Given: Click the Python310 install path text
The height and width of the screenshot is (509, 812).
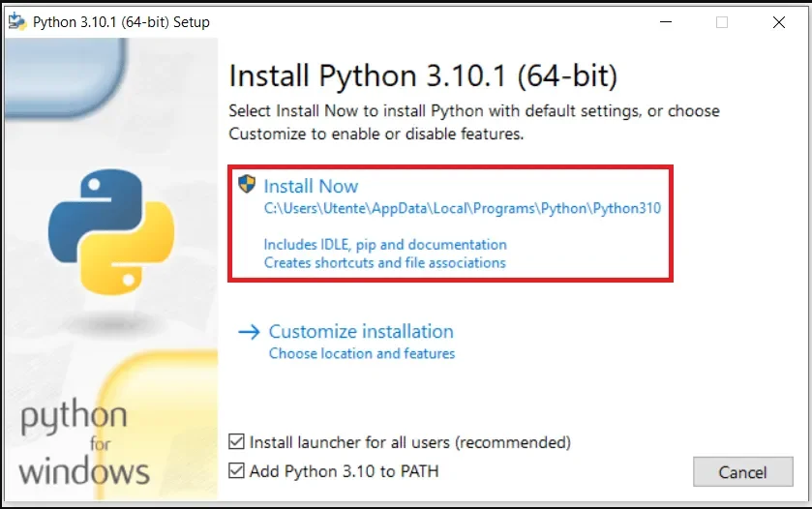Looking at the screenshot, I should pos(462,208).
